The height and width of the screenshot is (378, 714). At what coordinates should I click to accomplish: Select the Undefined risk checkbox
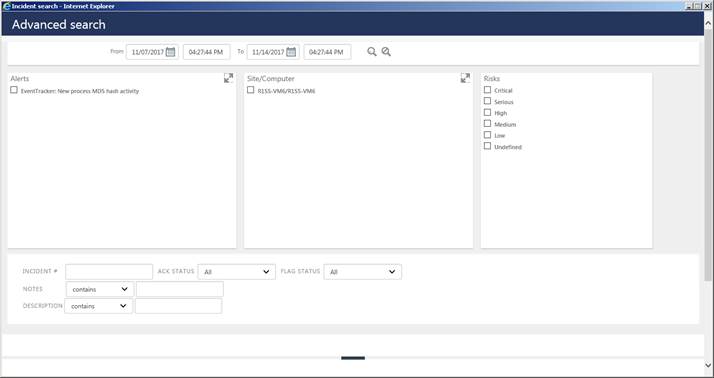(487, 146)
